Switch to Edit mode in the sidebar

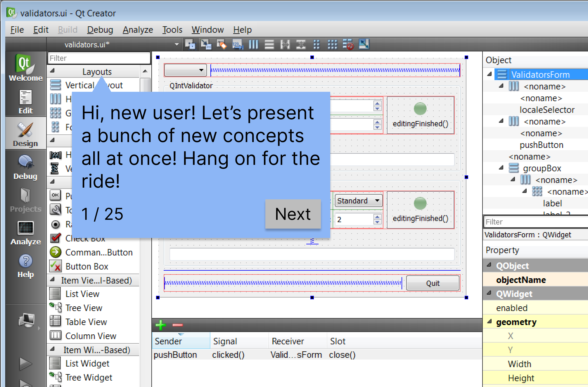(26, 102)
